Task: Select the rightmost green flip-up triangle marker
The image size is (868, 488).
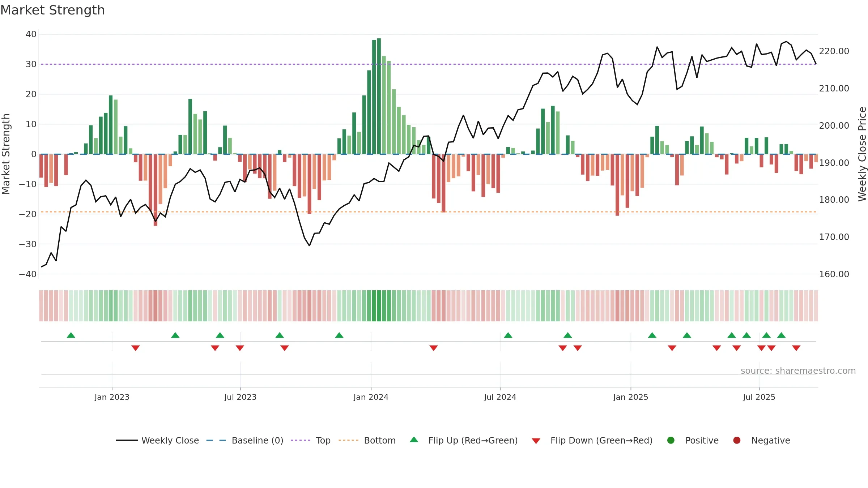Action: [781, 335]
